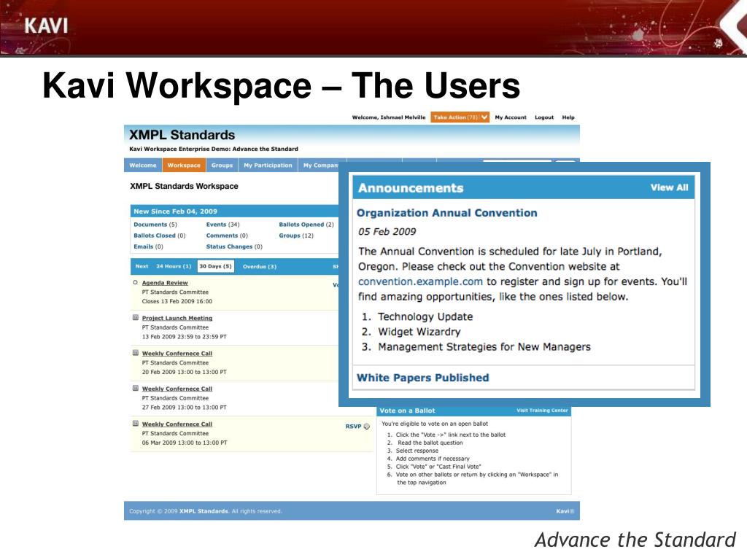Click View All in Announcements
The width and height of the screenshot is (747, 560).
(670, 187)
